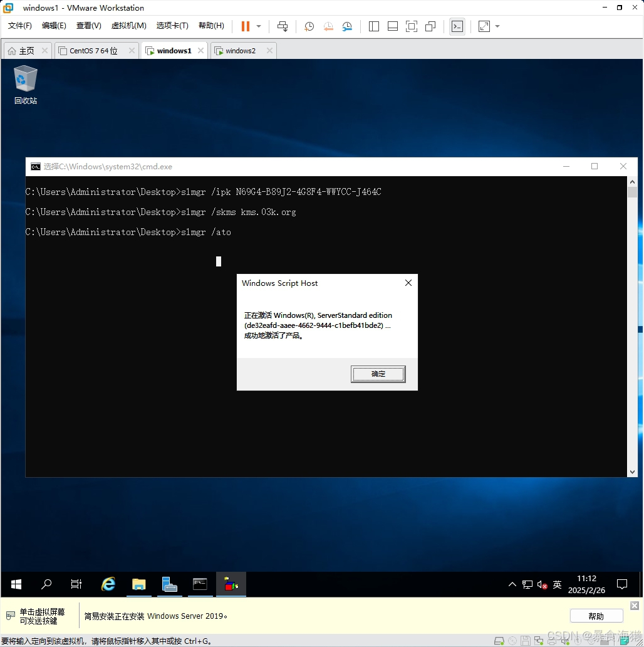
Task: Send Ctrl+Alt+Del to virtual machine
Action: pyautogui.click(x=283, y=26)
